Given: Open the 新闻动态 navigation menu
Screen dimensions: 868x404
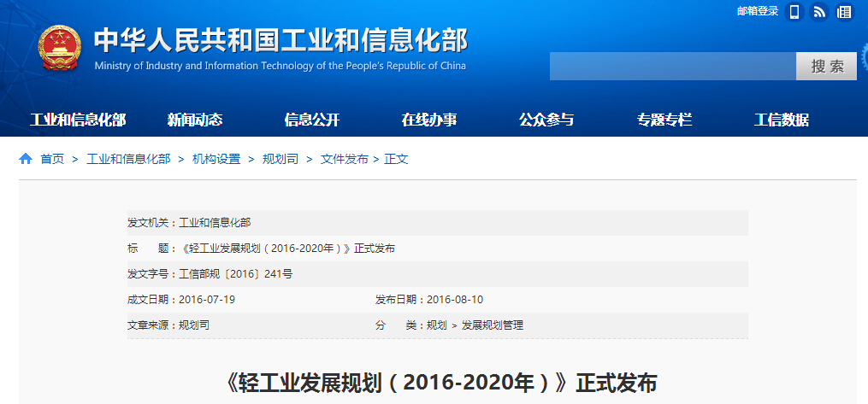Looking at the screenshot, I should point(195,120).
